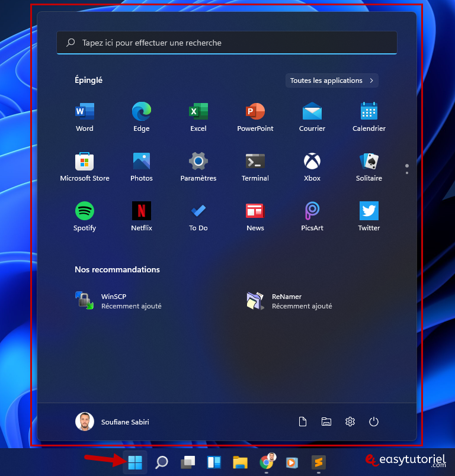Select first pinned apps page dot
Viewport: 455px width, 476px height.
407,166
